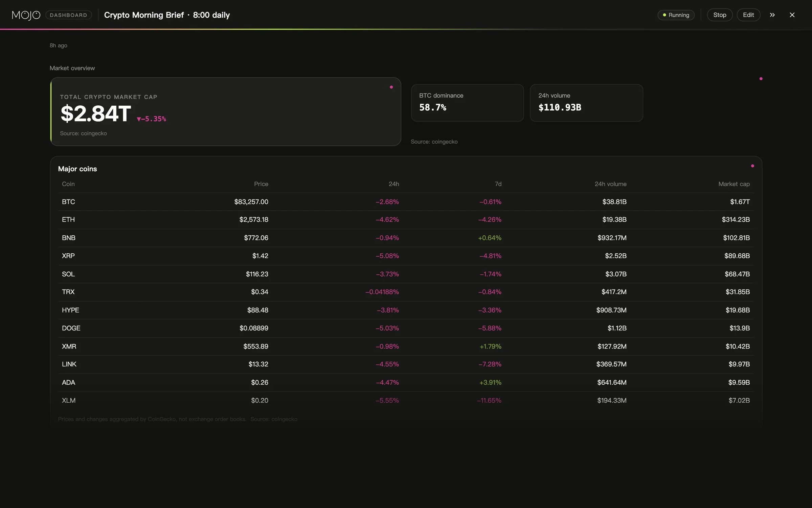
Task: Click XMR 7d change +1.79%
Action: pyautogui.click(x=490, y=346)
